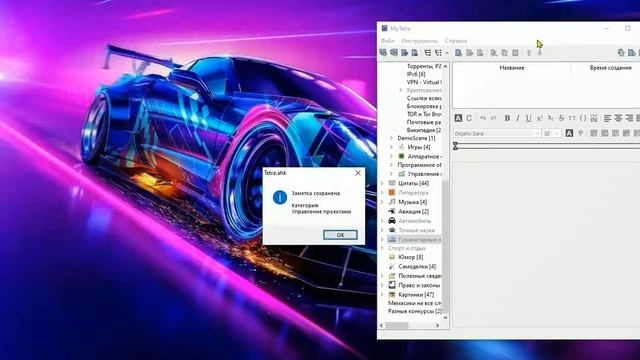Expand the Цитаты [44] branch
The height and width of the screenshot is (360, 640).
point(382,183)
